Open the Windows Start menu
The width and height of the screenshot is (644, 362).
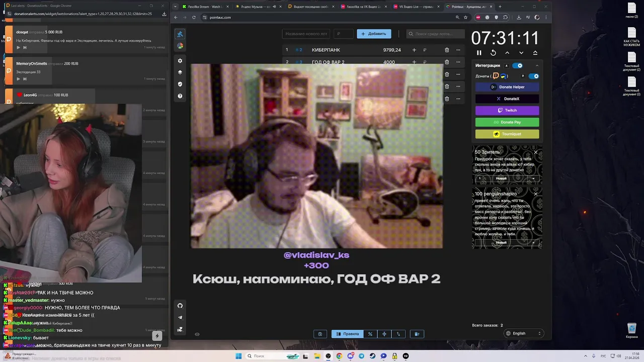(238, 356)
